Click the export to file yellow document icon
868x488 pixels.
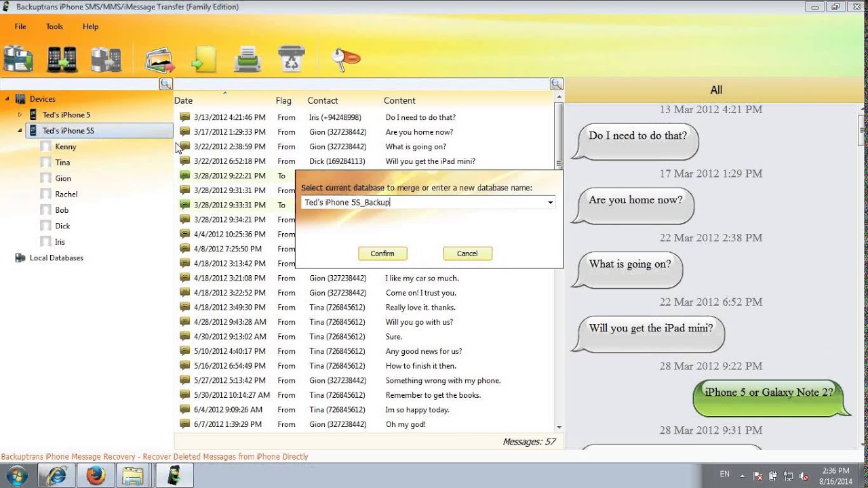pyautogui.click(x=203, y=60)
